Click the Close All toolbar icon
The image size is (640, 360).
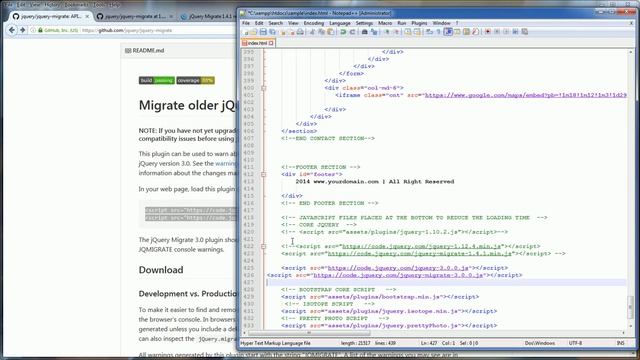point(292,32)
